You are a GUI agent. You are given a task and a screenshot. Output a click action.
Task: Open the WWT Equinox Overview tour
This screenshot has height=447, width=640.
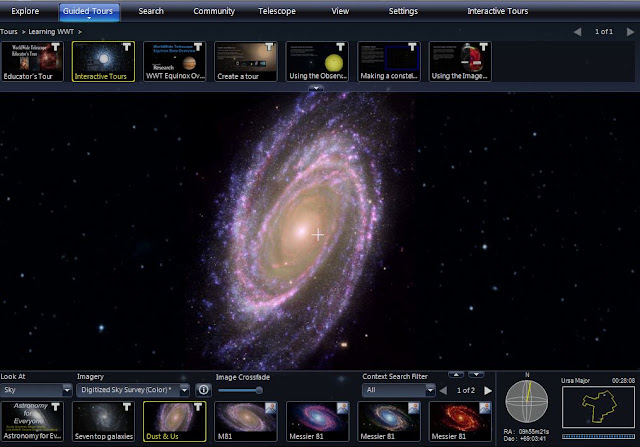[x=175, y=61]
